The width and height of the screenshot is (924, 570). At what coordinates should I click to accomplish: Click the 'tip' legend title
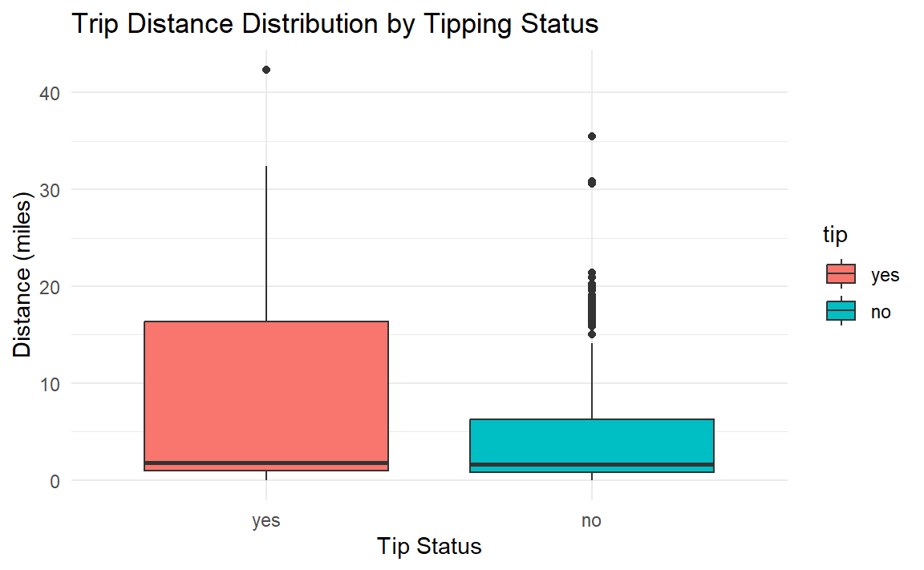click(x=835, y=236)
